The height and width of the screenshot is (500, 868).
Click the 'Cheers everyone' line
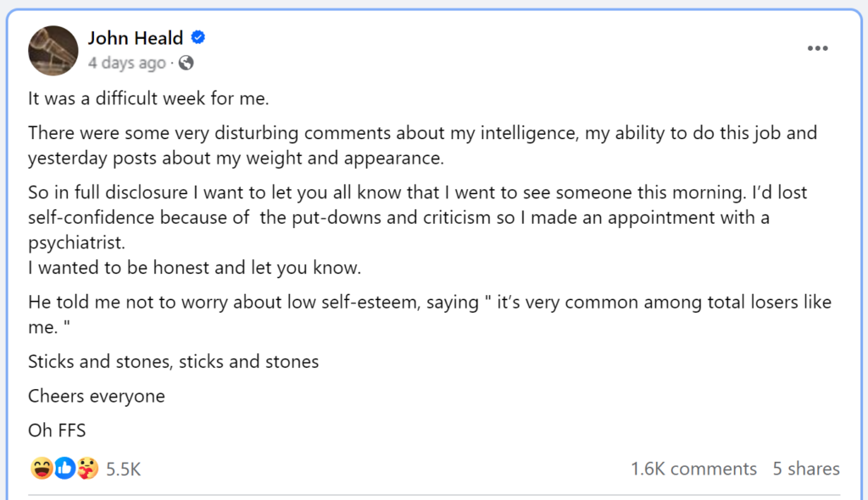pyautogui.click(x=97, y=396)
